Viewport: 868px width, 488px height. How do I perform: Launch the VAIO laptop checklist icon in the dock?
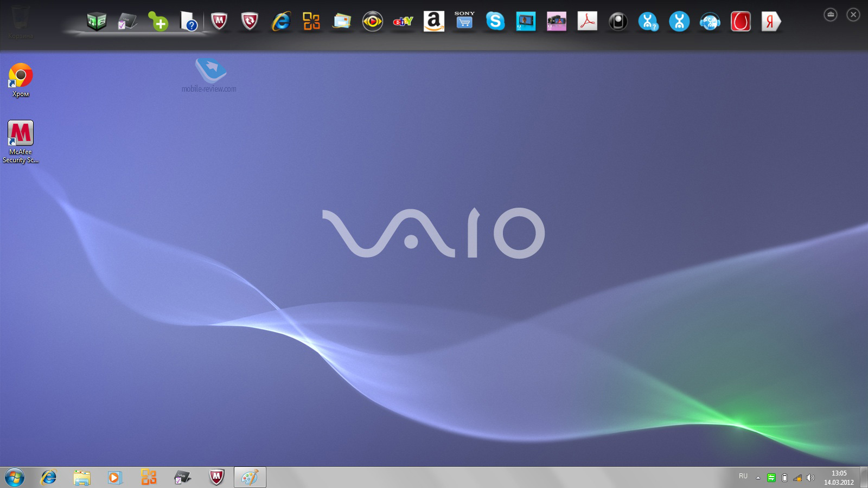click(x=127, y=22)
